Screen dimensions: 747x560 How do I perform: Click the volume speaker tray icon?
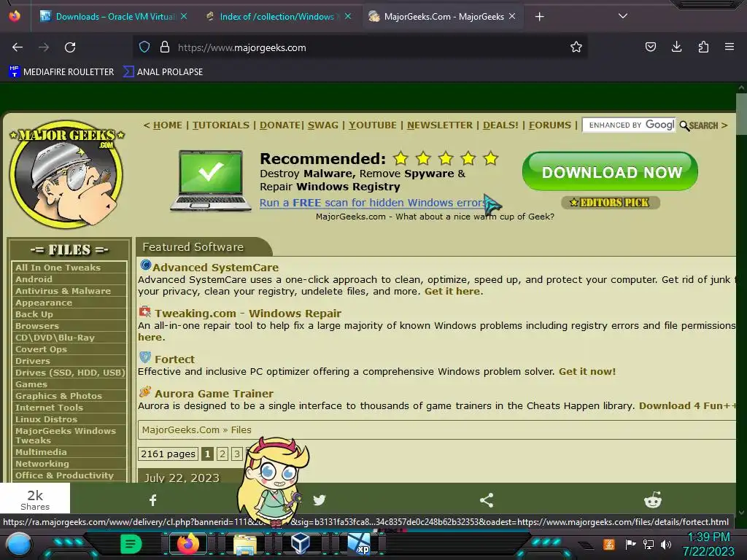pyautogui.click(x=666, y=544)
